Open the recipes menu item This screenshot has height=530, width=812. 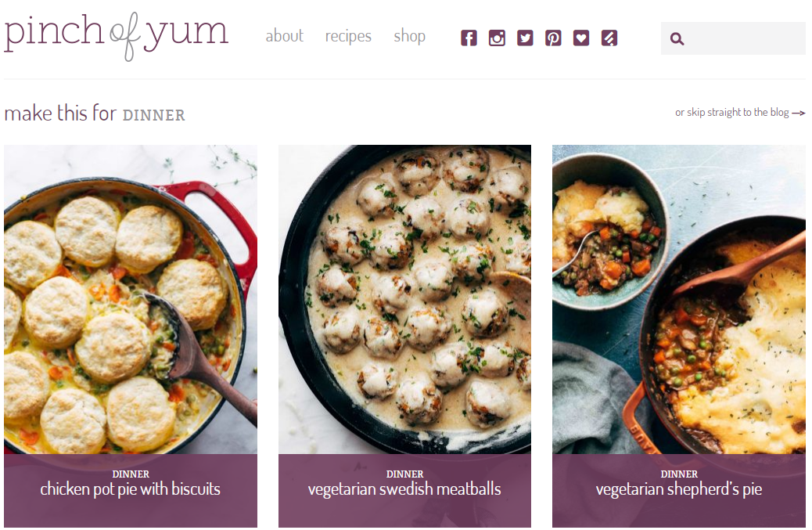[348, 36]
